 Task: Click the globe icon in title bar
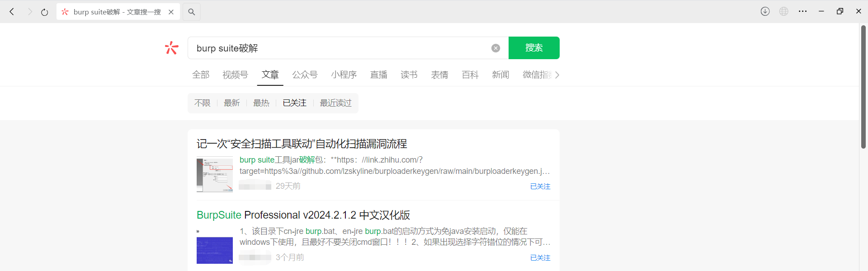pyautogui.click(x=784, y=12)
